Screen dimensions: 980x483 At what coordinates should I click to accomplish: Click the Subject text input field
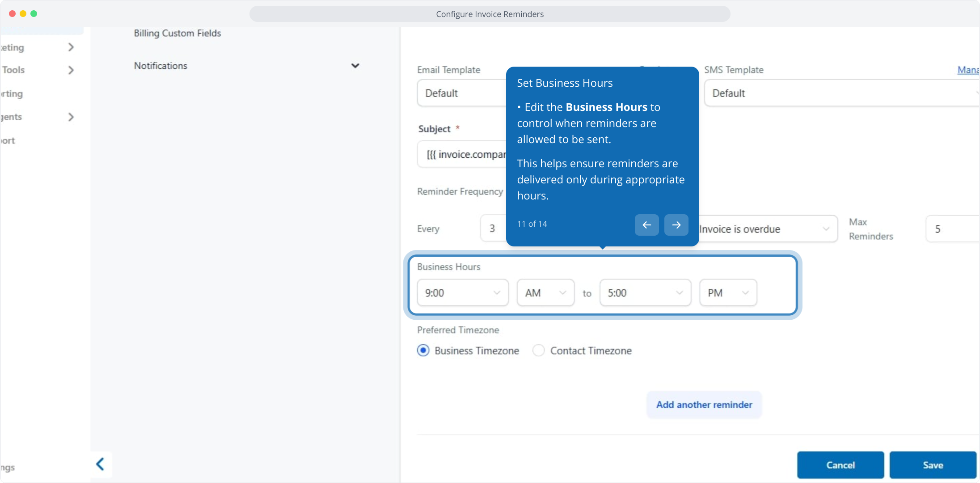coord(463,154)
